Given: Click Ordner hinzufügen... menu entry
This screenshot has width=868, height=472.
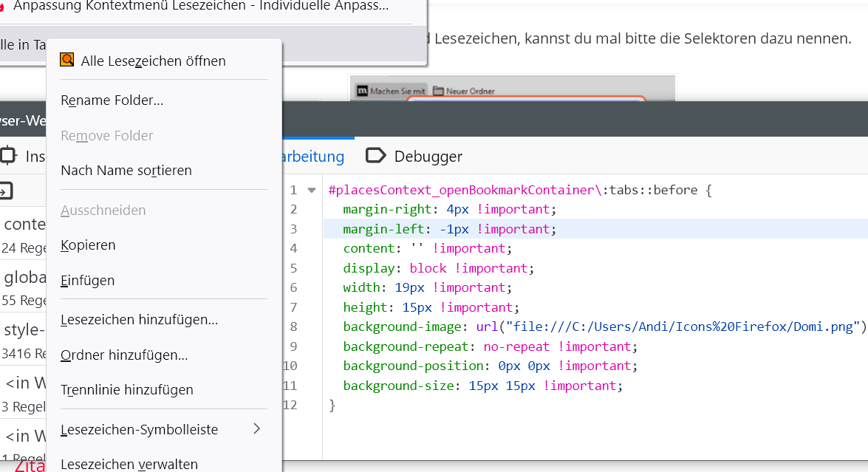Looking at the screenshot, I should pos(124,355).
